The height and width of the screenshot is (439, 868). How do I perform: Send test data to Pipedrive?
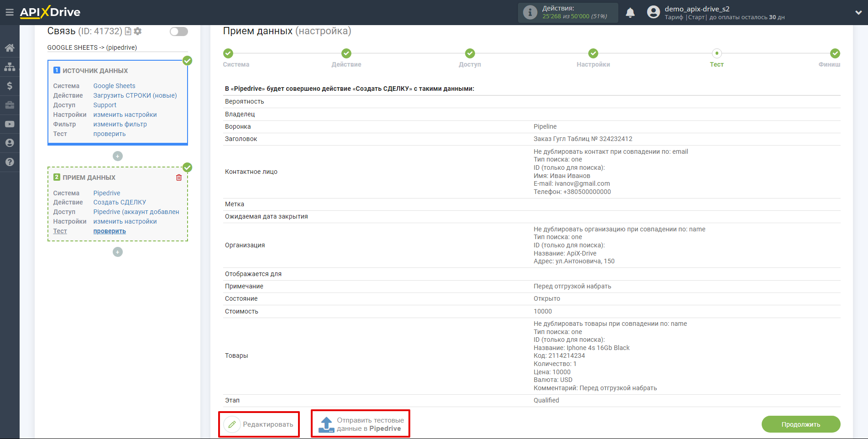[x=361, y=424]
